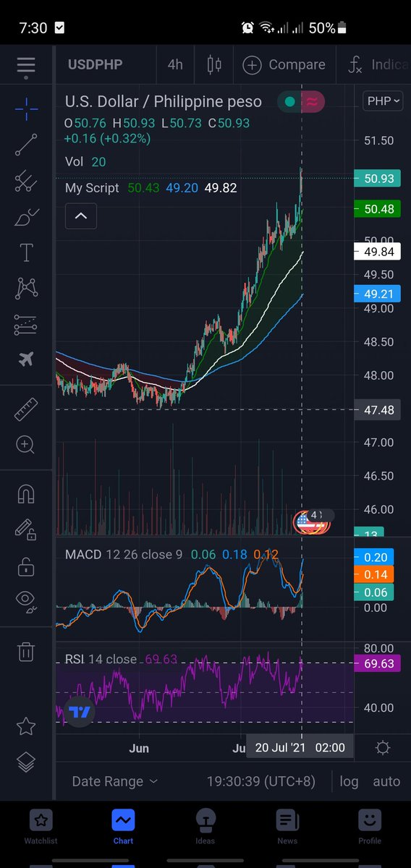
Task: Toggle the green market status indicator
Action: (x=290, y=102)
